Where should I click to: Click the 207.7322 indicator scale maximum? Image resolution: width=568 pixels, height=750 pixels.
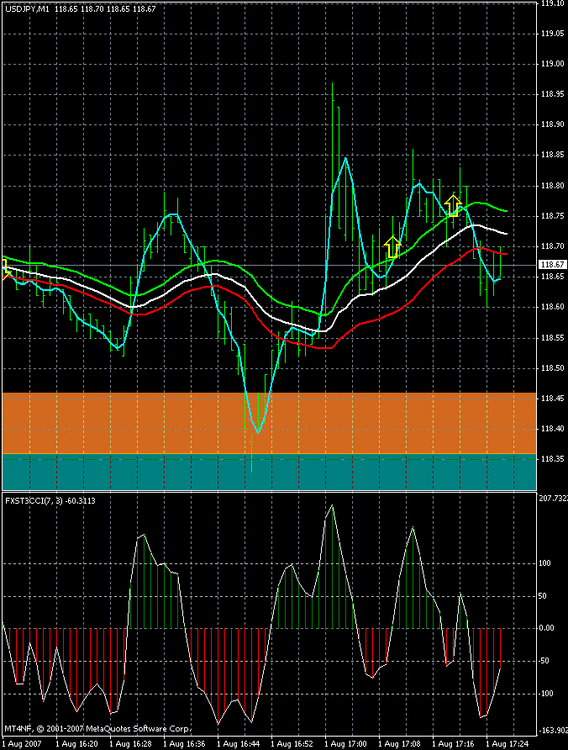(x=553, y=498)
